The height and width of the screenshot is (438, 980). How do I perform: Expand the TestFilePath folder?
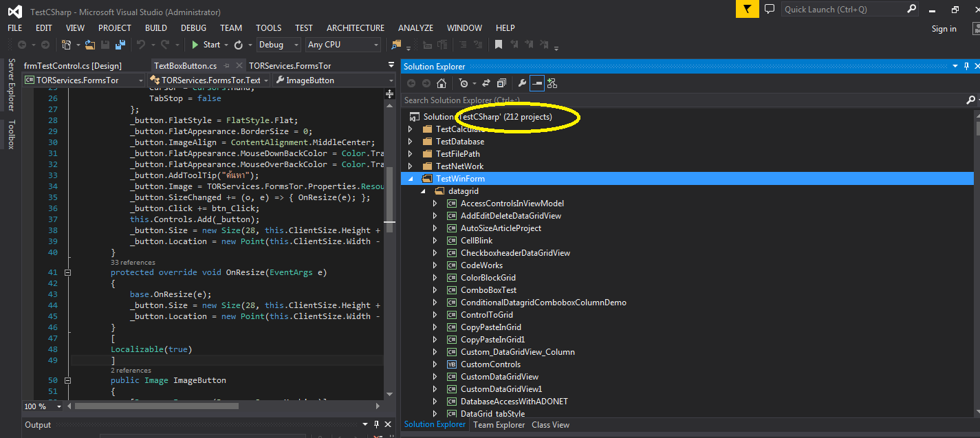[411, 154]
